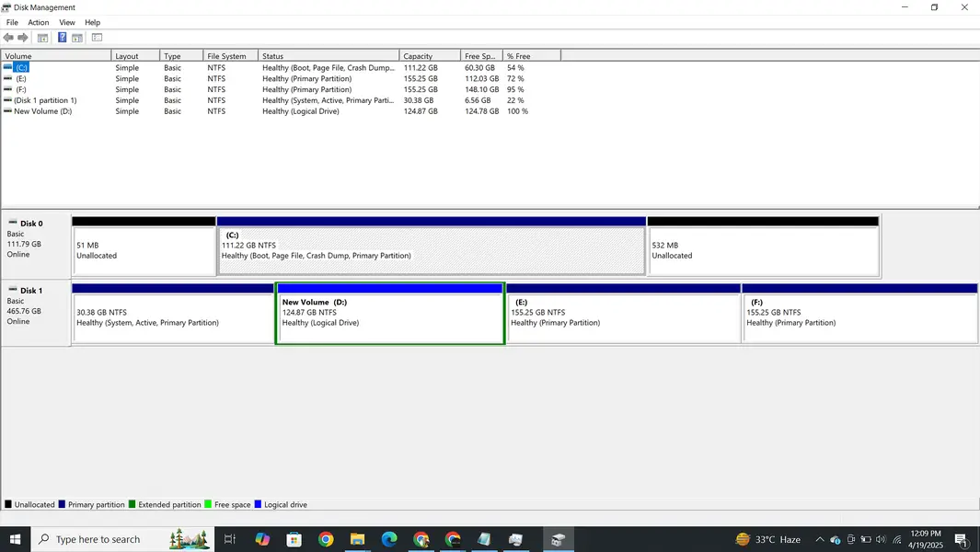
Task: Select the 532 MB unallocated space block
Action: [763, 250]
